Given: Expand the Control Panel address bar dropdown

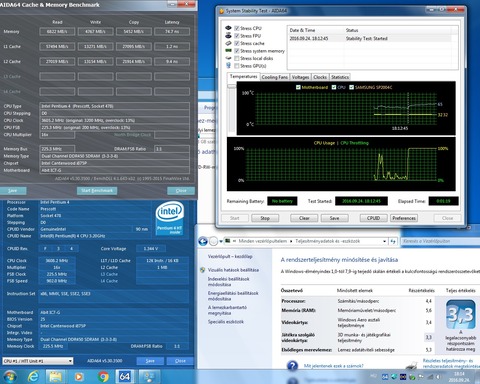Looking at the screenshot, I should (384, 241).
